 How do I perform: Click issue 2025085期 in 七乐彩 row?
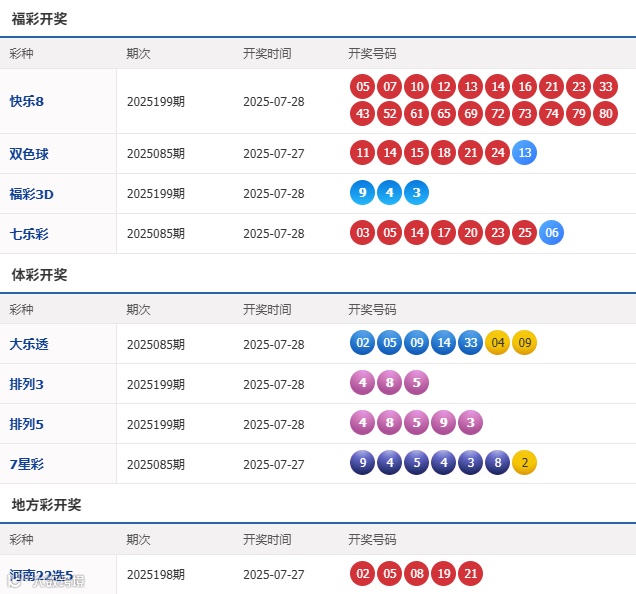pos(156,234)
